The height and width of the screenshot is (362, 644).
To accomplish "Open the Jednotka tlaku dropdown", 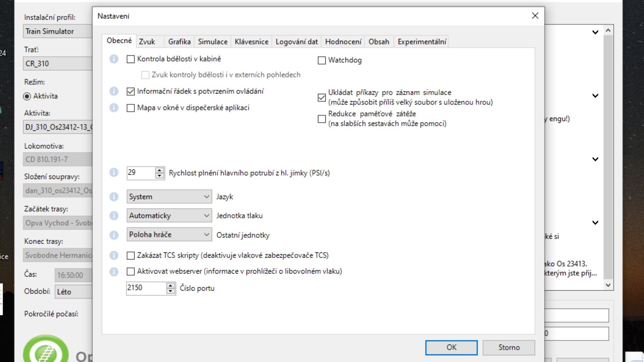I will (x=169, y=216).
